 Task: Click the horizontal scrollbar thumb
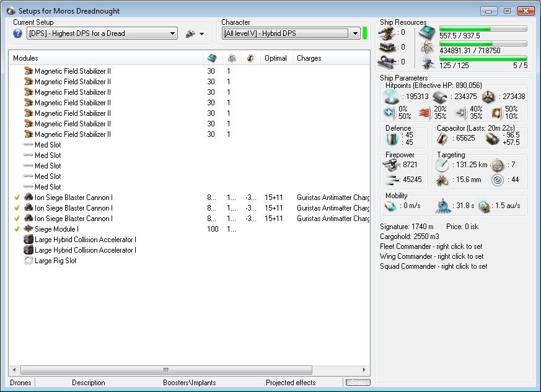[x=166, y=370]
